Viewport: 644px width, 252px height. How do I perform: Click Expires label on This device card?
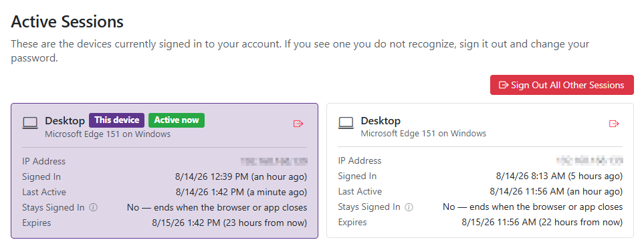[37, 223]
